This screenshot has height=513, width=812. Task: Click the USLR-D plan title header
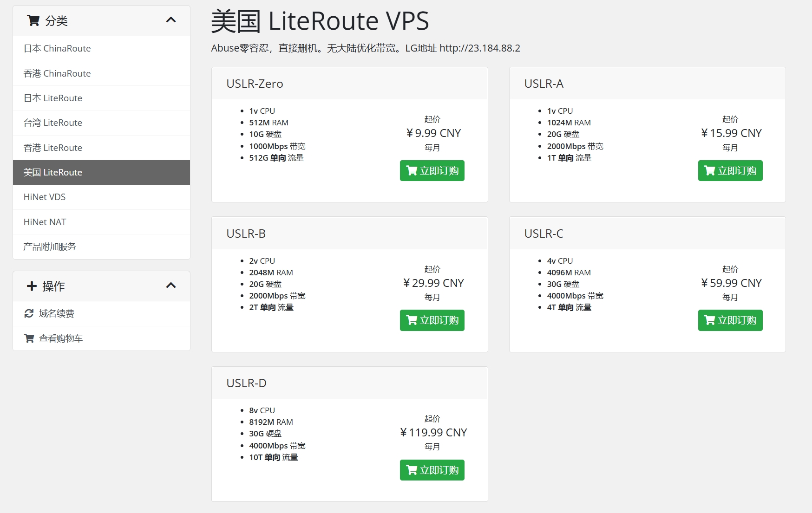247,383
